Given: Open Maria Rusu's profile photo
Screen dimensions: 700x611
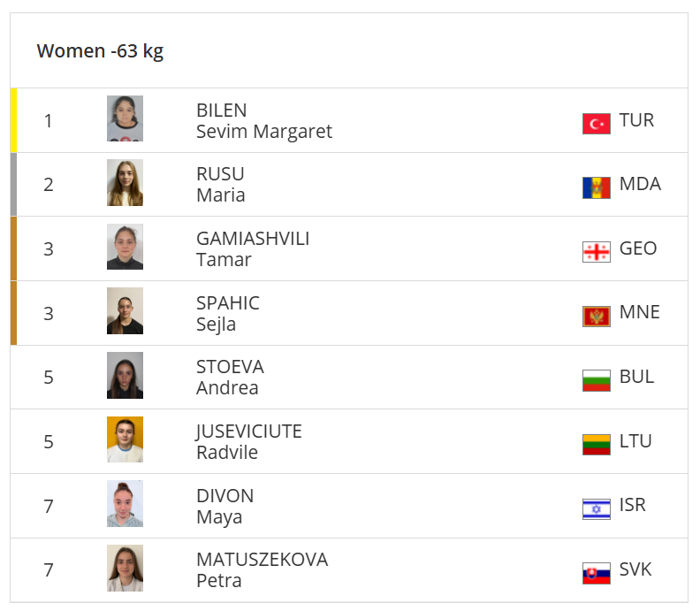Looking at the screenshot, I should pyautogui.click(x=125, y=183).
